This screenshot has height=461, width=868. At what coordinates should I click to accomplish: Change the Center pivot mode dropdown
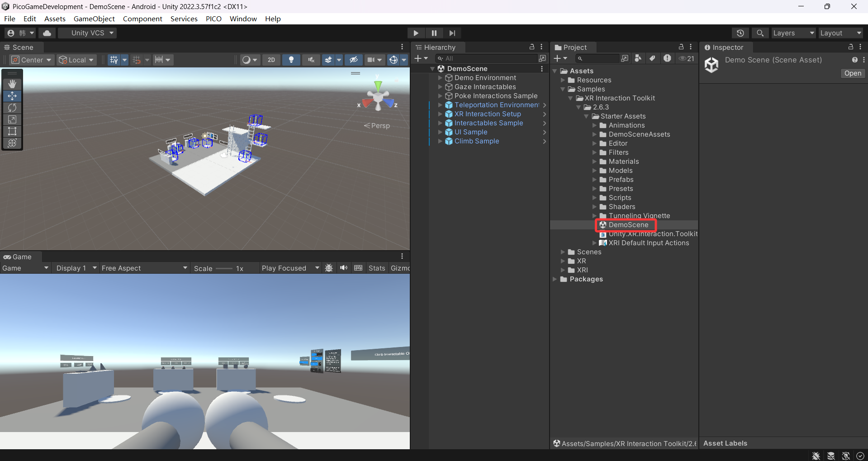[32, 60]
